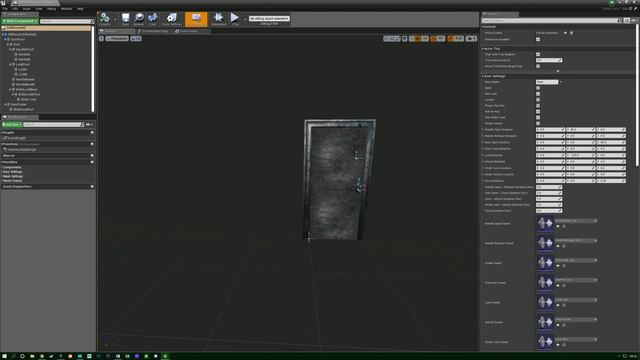Open the viewport options arrow menu

(x=101, y=38)
